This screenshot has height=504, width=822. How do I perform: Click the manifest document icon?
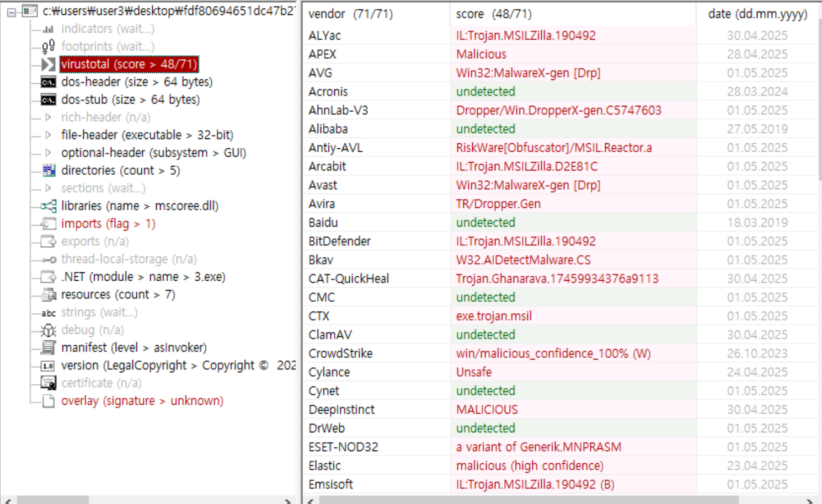[x=49, y=347]
